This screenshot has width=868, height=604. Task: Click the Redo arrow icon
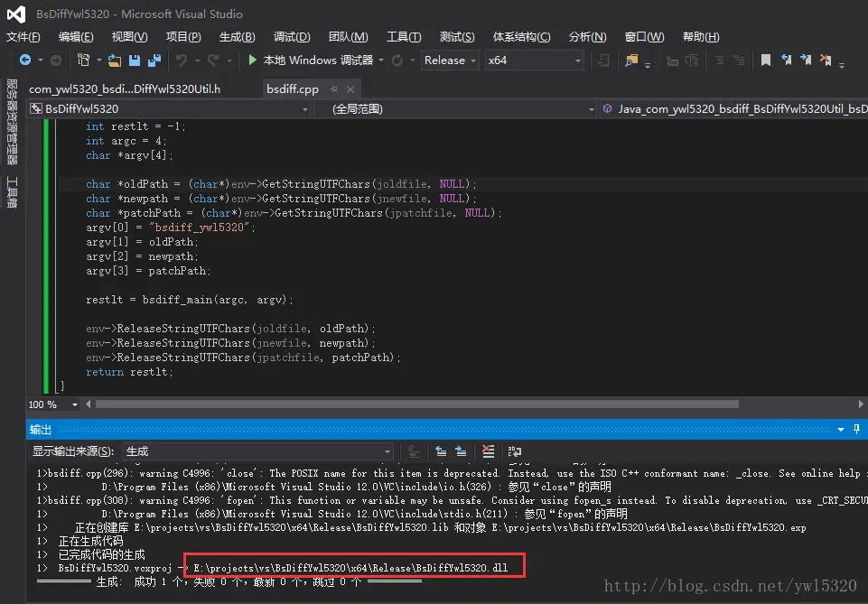tap(213, 60)
